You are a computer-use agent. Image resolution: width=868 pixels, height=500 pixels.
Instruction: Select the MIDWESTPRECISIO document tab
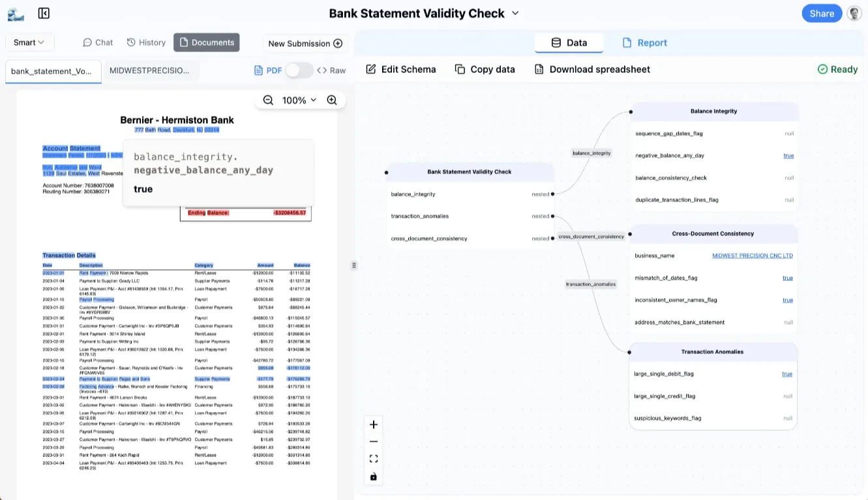(x=150, y=70)
